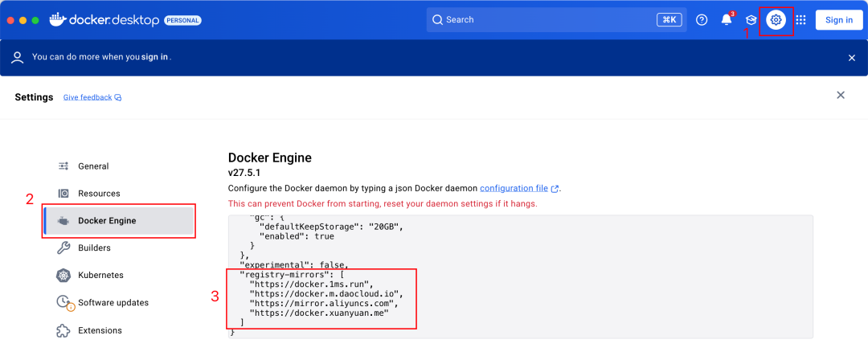The height and width of the screenshot is (360, 868).
Task: Open the help question mark icon
Action: pyautogui.click(x=702, y=20)
